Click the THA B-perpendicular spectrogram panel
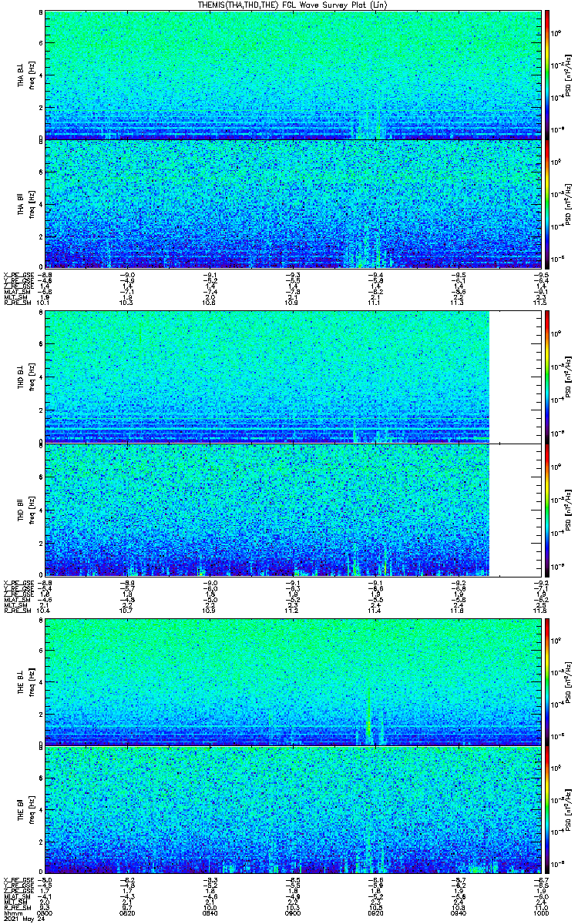Image resolution: width=578 pixels, height=924 pixels. [x=291, y=75]
